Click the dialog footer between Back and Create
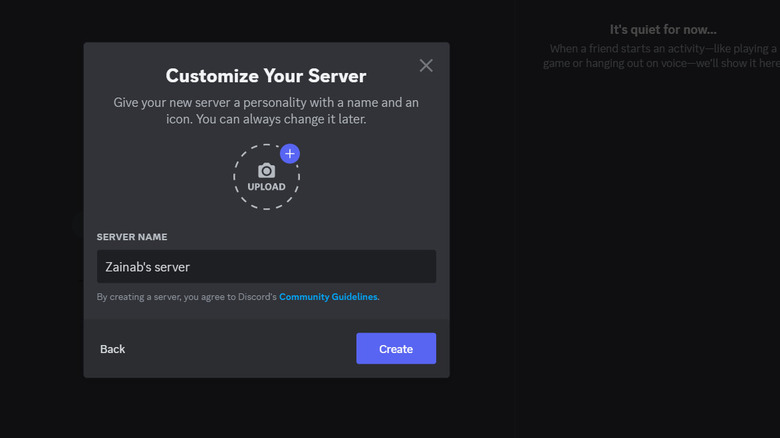Screen dimensions: 780x438 240,349
